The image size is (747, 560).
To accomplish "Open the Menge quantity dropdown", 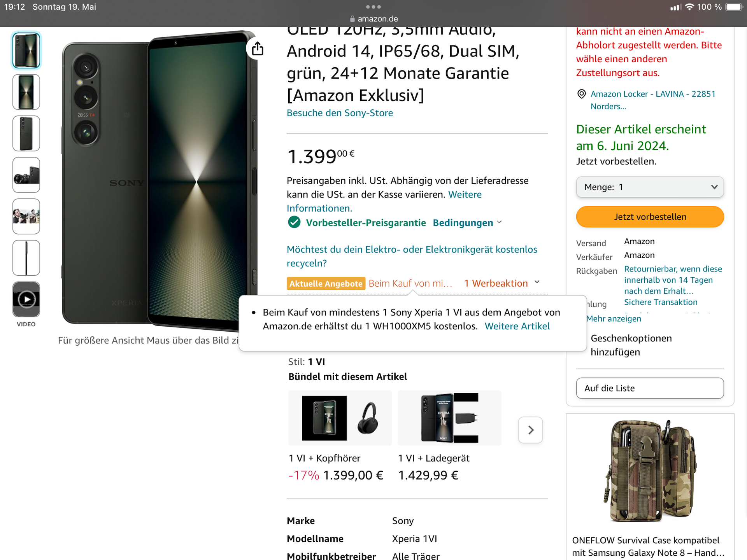I will pos(650,187).
